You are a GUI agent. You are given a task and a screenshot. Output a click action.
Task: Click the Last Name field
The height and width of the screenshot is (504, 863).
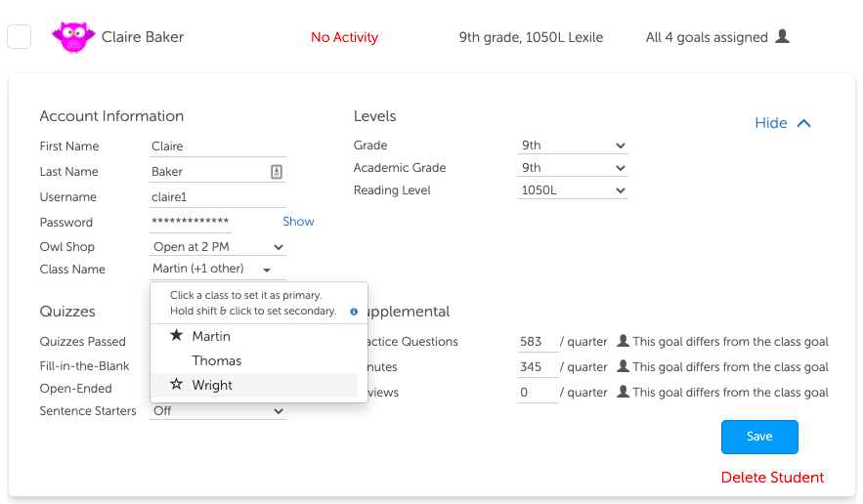217,172
